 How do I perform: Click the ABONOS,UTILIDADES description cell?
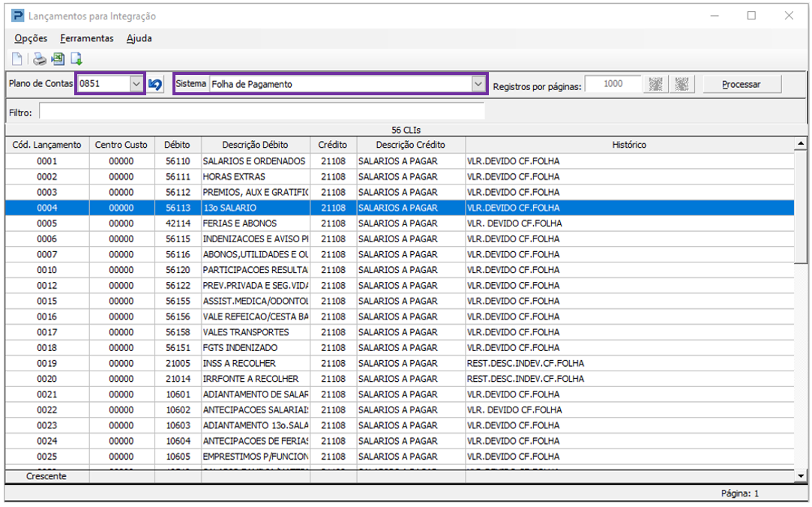click(256, 254)
